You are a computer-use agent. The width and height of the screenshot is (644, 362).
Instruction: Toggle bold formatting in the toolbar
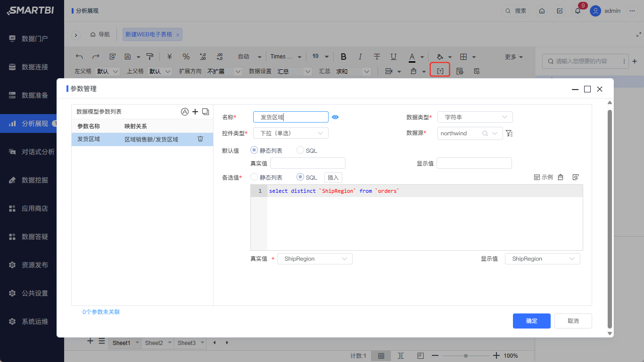click(344, 57)
